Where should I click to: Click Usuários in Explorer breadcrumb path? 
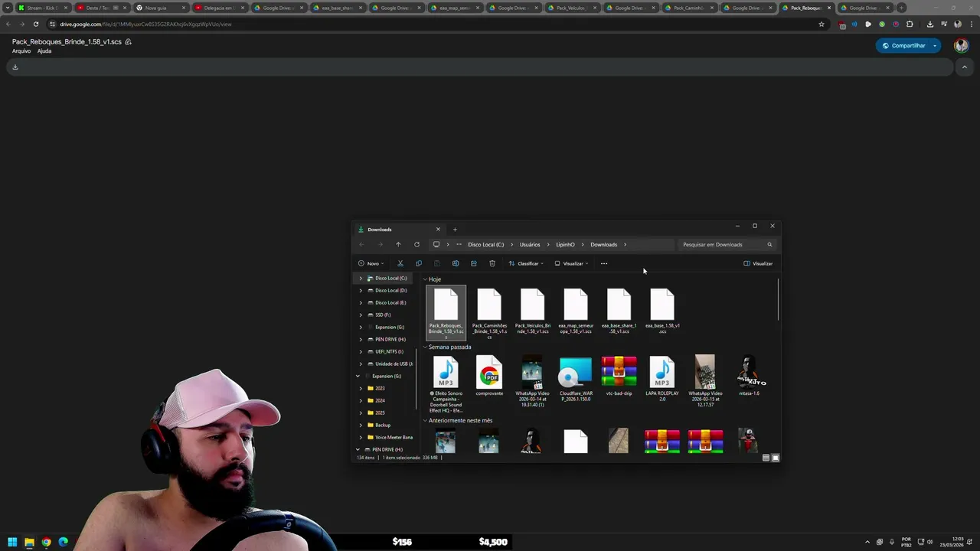[x=530, y=244]
